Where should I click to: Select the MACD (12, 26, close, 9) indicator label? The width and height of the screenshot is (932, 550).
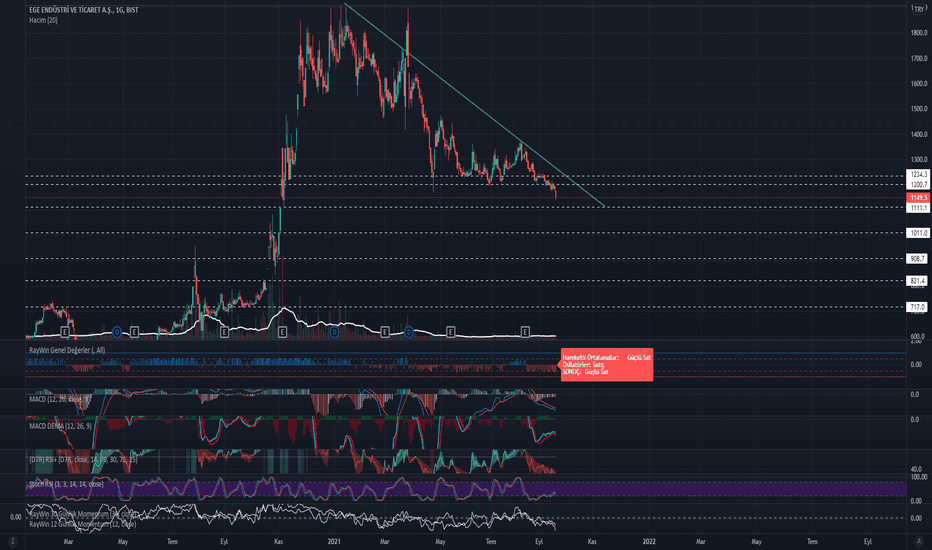tap(60, 399)
